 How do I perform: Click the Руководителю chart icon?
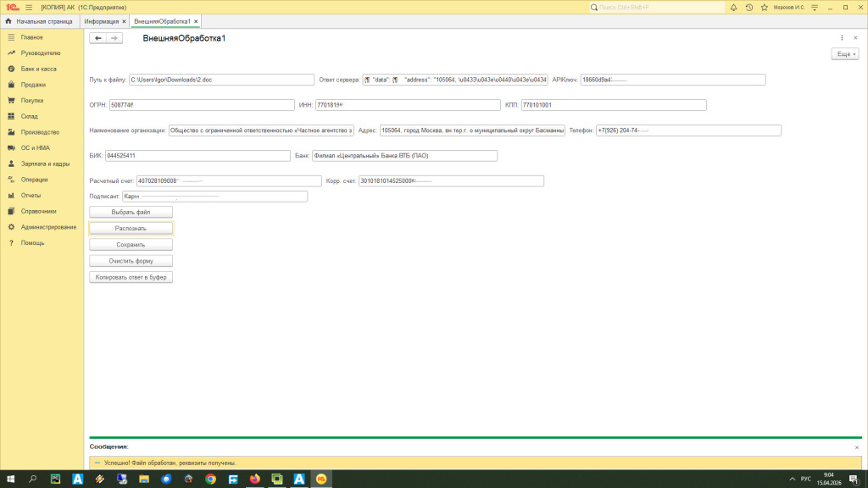tap(11, 53)
